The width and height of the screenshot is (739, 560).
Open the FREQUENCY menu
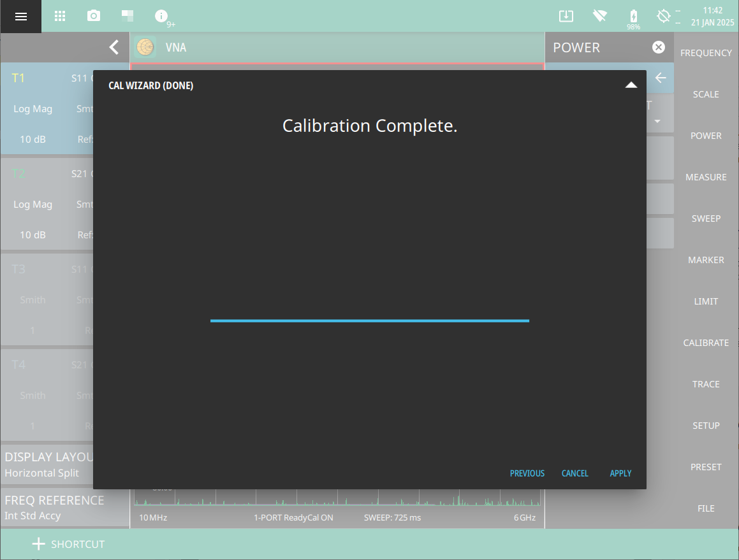[706, 53]
